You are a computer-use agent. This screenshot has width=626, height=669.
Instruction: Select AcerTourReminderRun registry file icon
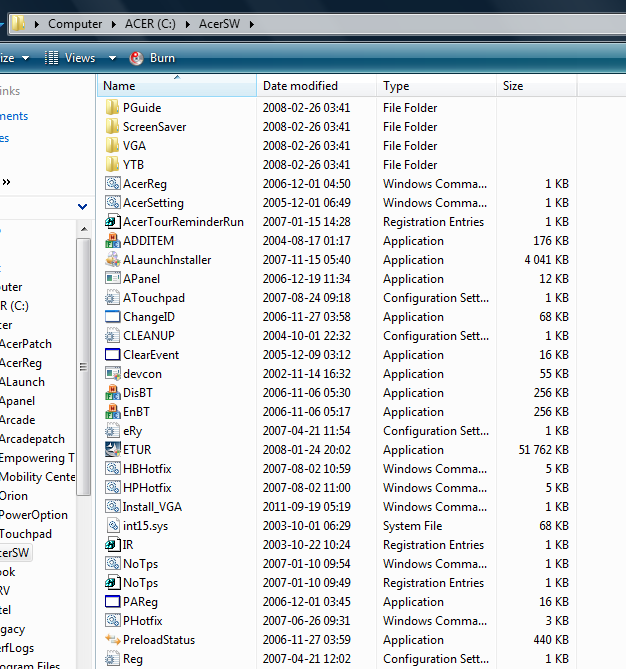click(x=113, y=221)
